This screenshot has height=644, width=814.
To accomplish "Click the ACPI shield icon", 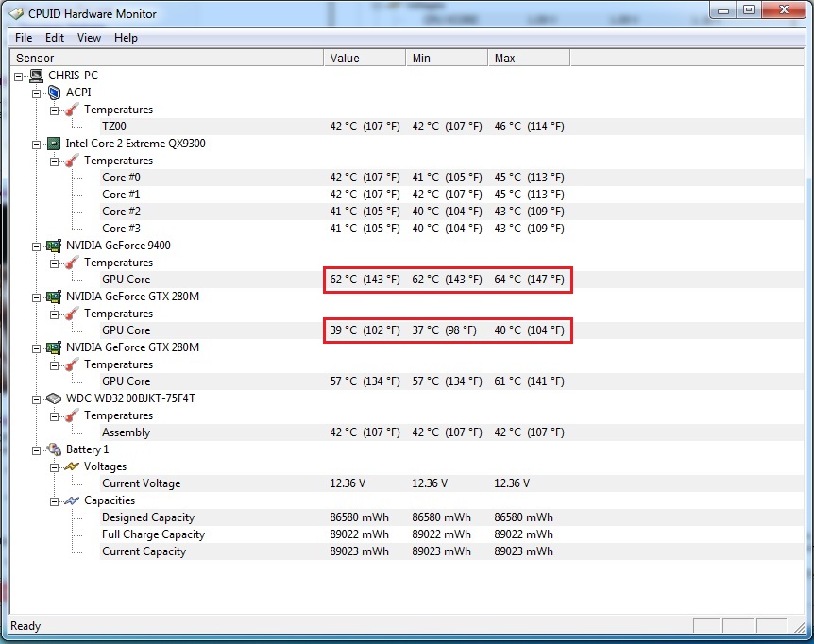I will click(x=54, y=93).
